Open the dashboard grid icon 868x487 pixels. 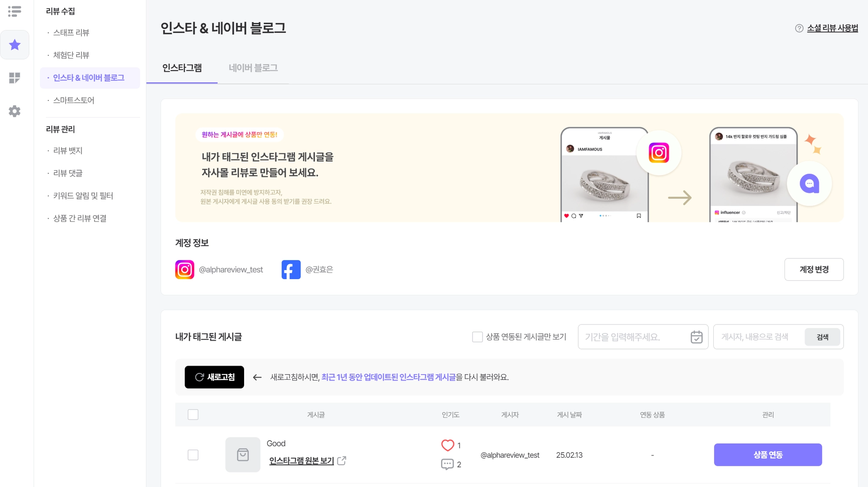(x=14, y=78)
